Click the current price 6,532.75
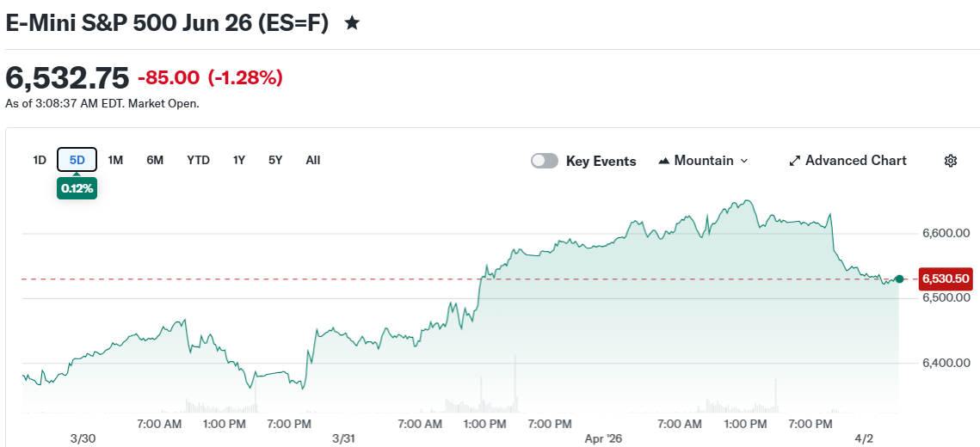This screenshot has width=980, height=447. [x=67, y=78]
